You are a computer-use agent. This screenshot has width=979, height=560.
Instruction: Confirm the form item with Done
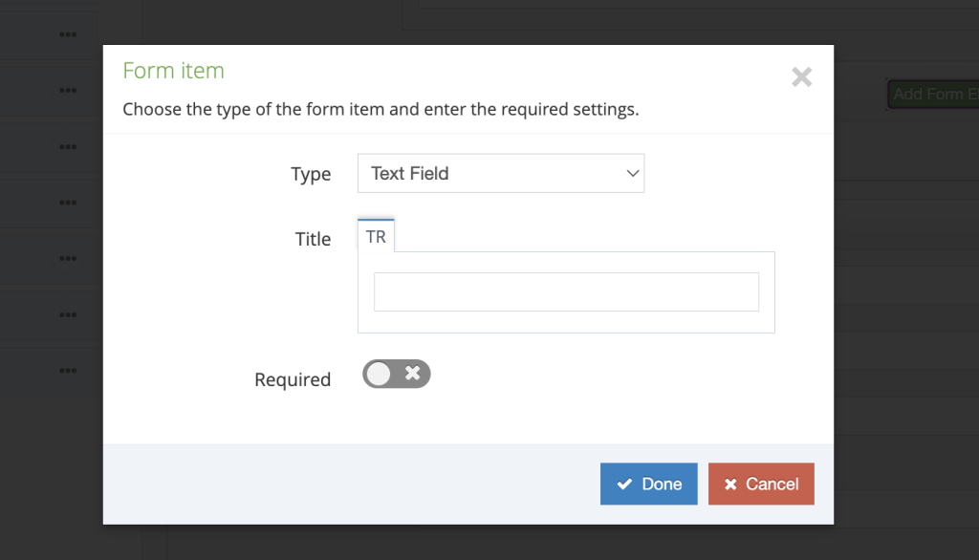coord(648,484)
